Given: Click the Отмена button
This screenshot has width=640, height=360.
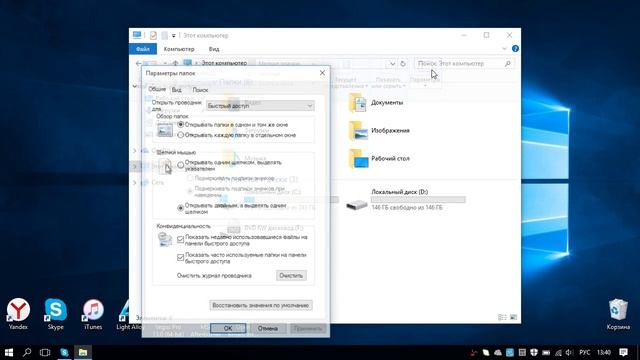Looking at the screenshot, I should [x=268, y=329].
